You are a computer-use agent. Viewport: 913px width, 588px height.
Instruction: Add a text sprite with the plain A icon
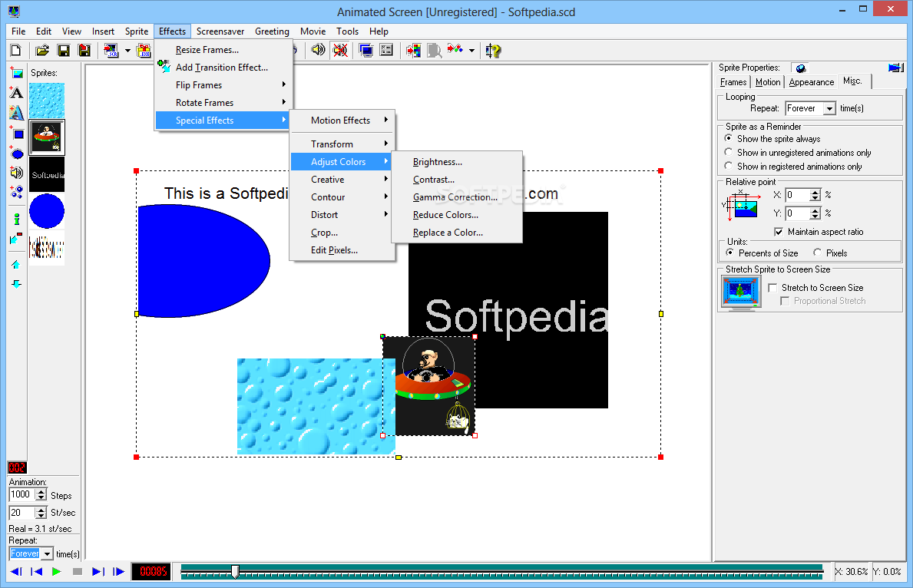point(16,93)
